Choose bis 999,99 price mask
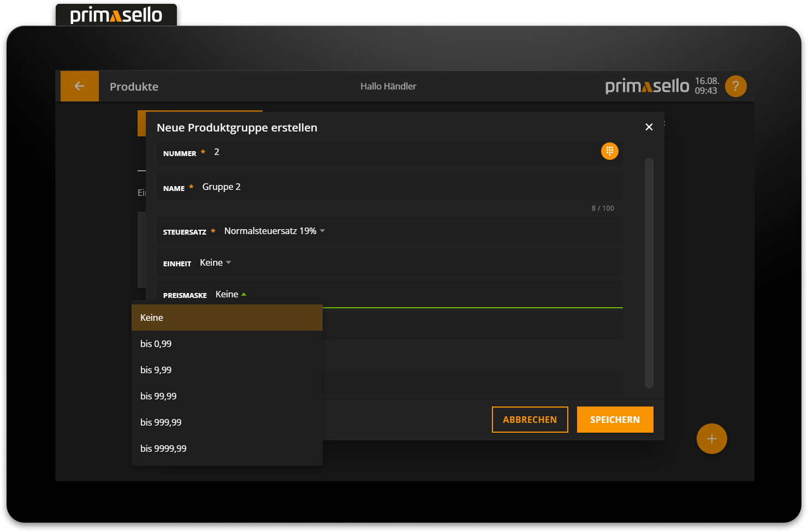The width and height of the screenshot is (808, 532). pos(227,422)
